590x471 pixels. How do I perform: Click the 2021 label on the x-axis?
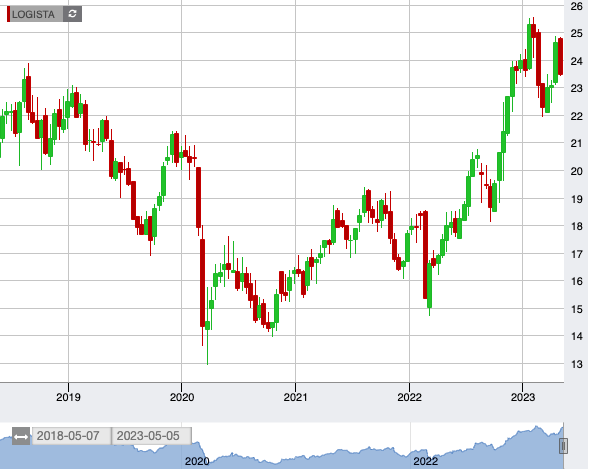click(x=295, y=397)
